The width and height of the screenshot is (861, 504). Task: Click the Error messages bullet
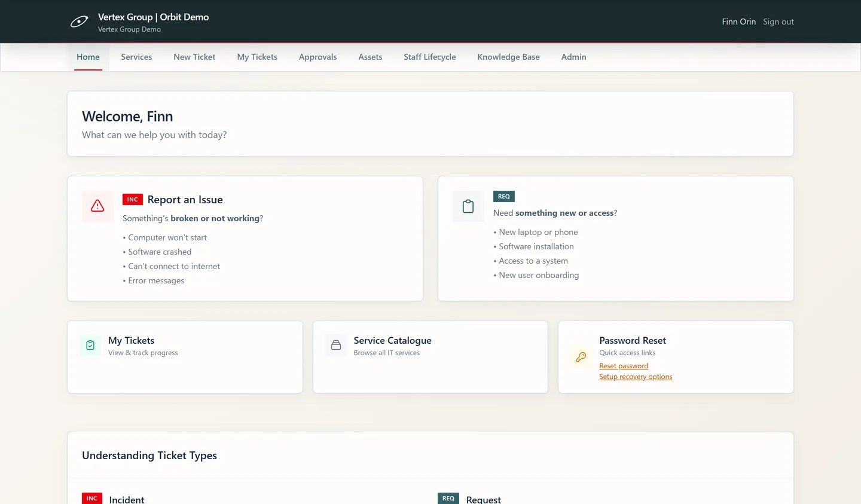(x=154, y=280)
